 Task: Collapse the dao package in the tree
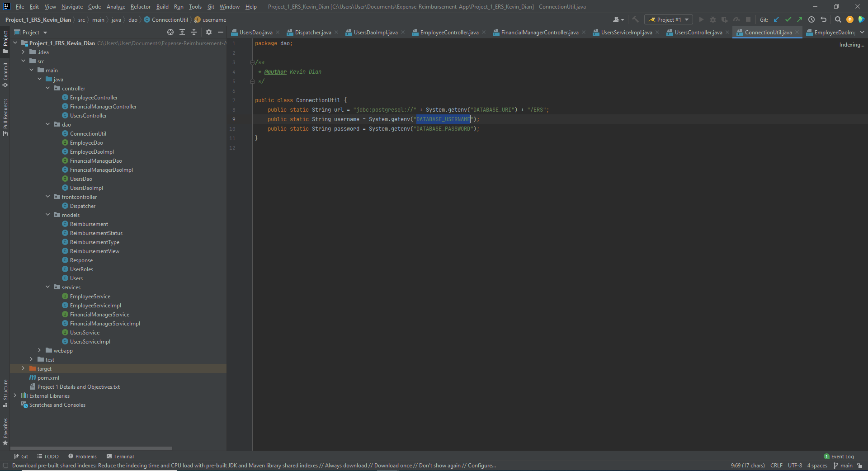[x=47, y=124]
